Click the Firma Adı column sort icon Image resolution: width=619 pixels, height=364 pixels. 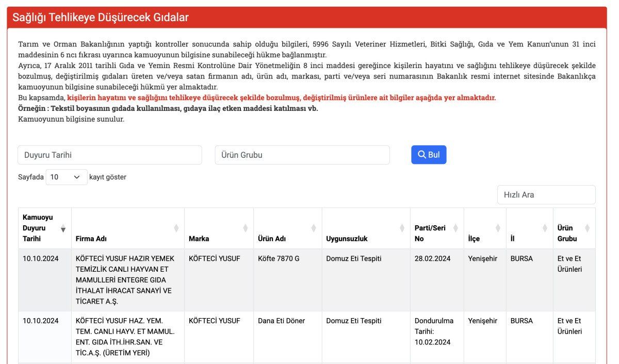click(x=176, y=228)
